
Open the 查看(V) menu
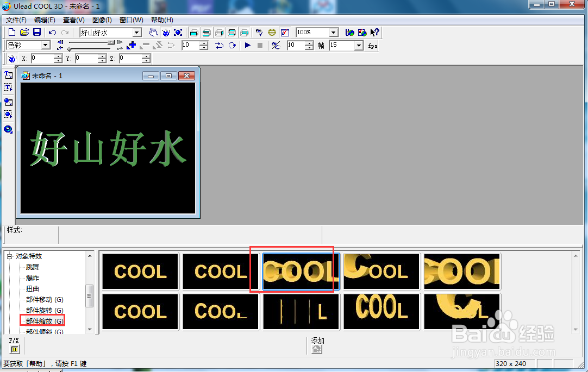[73, 20]
